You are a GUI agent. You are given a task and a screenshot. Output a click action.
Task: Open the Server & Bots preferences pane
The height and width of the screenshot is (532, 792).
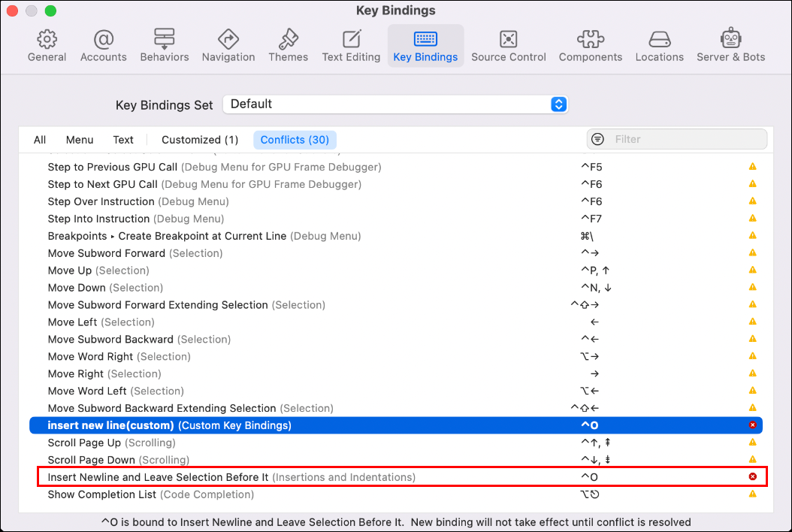731,46
